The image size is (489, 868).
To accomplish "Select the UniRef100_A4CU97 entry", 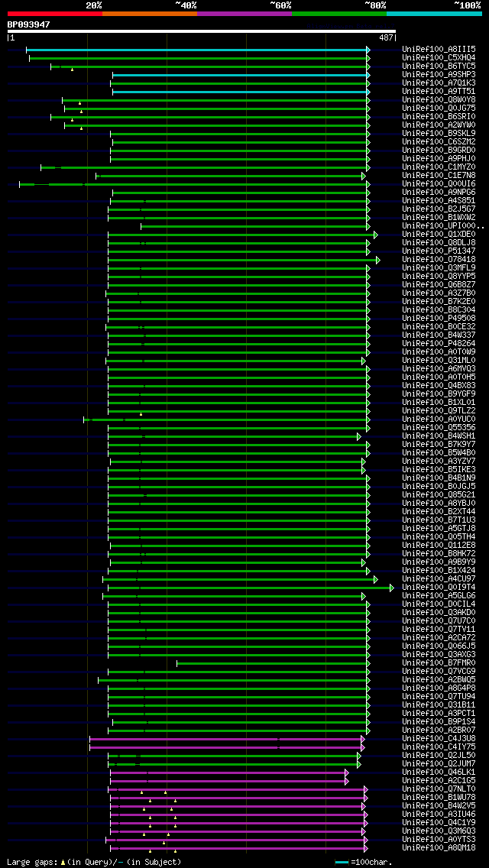I will (439, 579).
